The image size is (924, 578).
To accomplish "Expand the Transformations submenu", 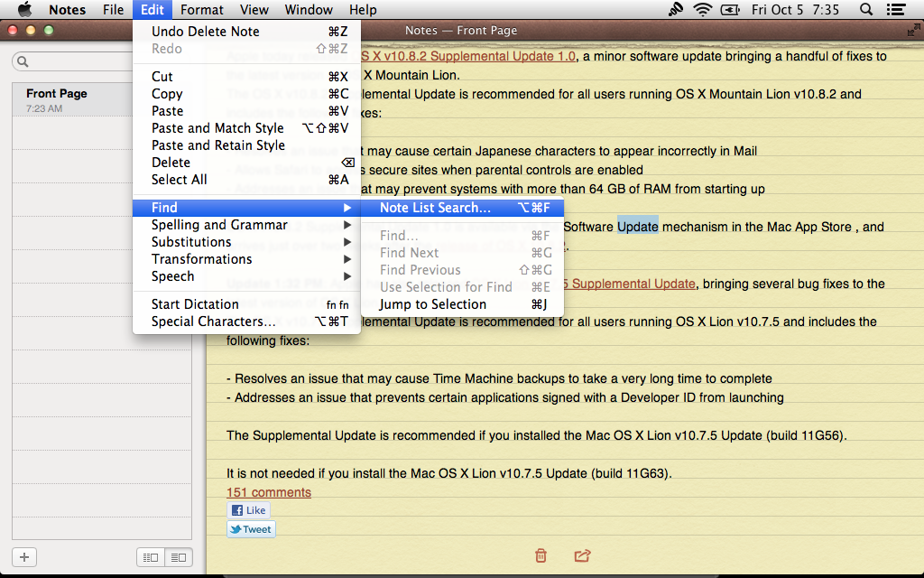I will [x=246, y=259].
